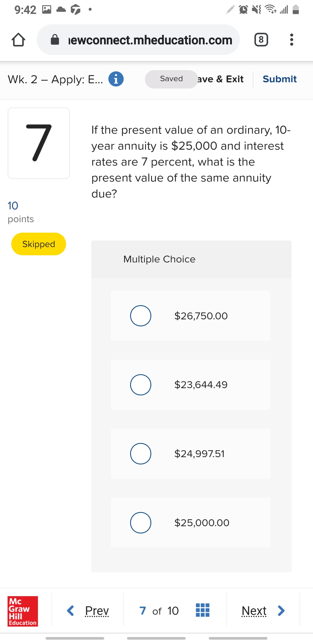Choose the $24,997.51 radio button
The width and height of the screenshot is (313, 644).
click(x=141, y=454)
